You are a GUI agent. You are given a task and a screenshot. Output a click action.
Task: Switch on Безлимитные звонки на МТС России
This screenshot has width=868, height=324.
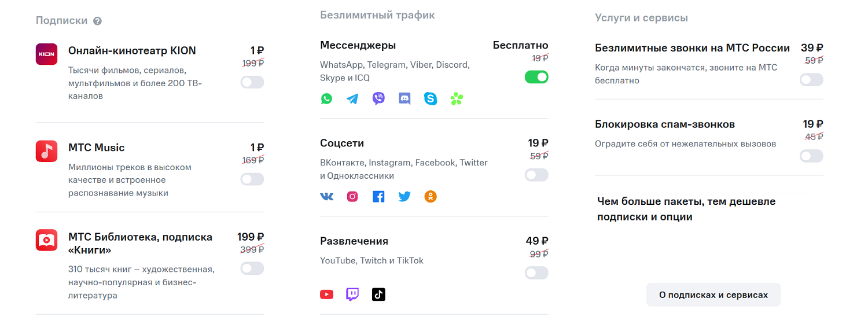(811, 80)
